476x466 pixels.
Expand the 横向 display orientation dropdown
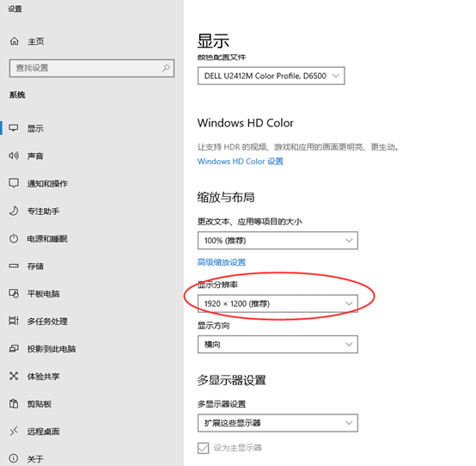[x=278, y=345]
